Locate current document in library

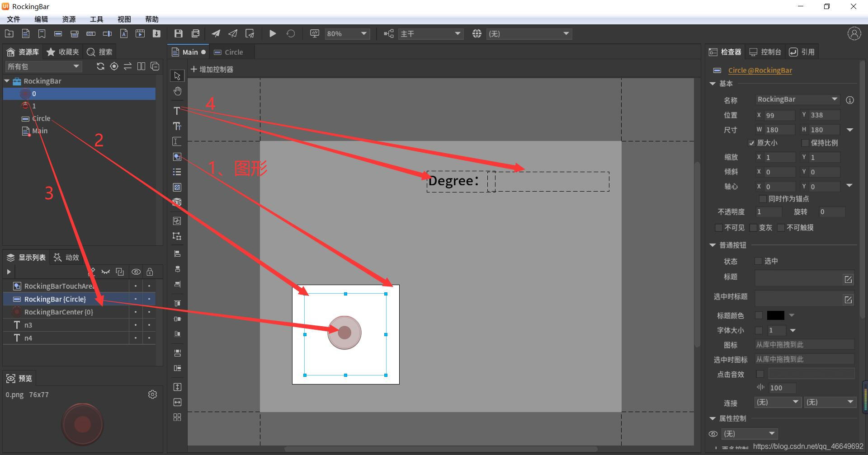click(114, 66)
